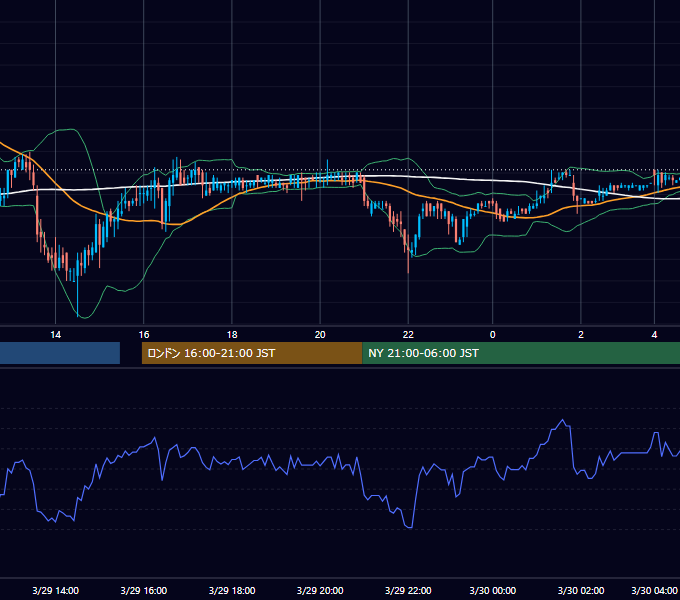Click the 3/30 04:00 date label
Viewport: 680px width, 600px height.
tap(654, 590)
